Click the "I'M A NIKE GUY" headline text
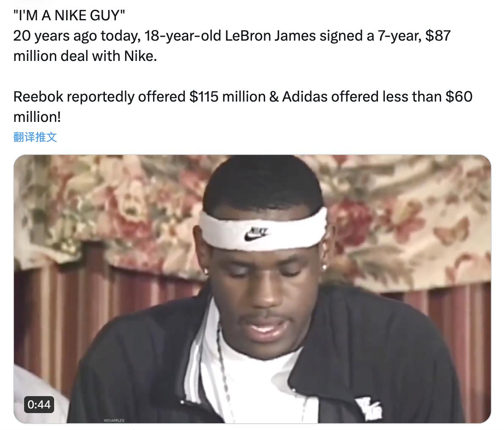Viewport: 504px width, 430px height. point(69,16)
